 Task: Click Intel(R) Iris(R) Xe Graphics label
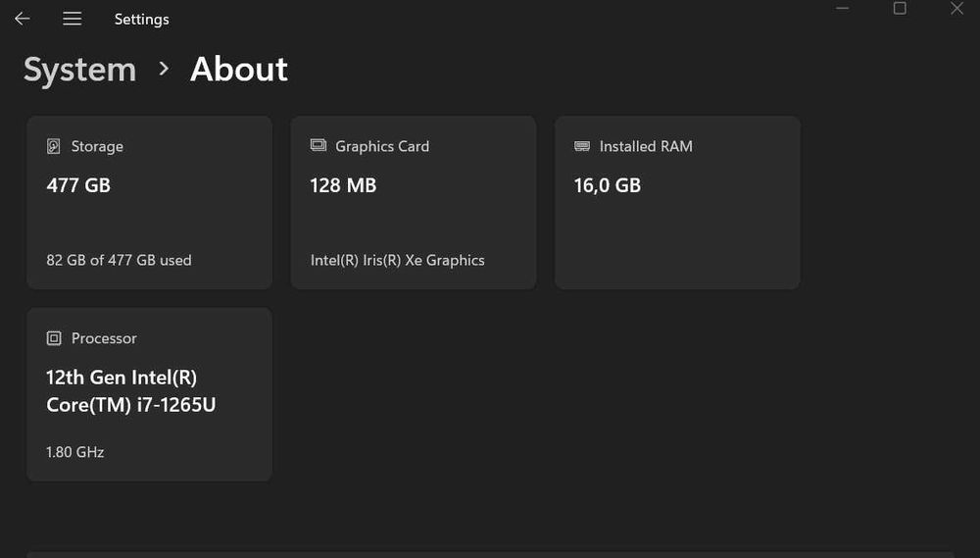[x=397, y=260]
